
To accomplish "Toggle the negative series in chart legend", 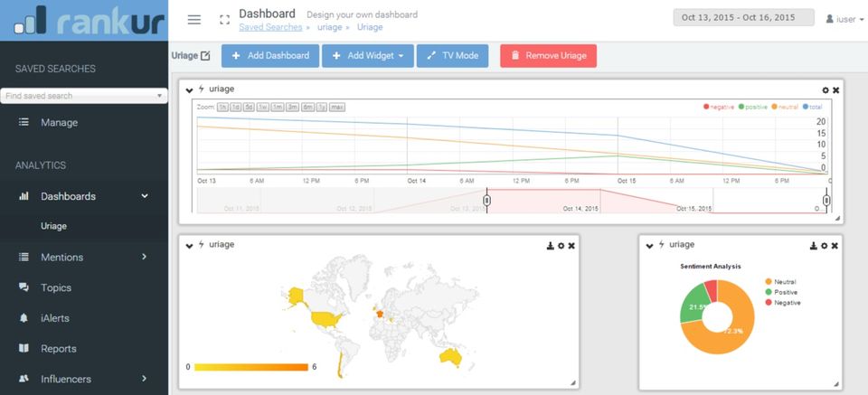I will [x=719, y=107].
